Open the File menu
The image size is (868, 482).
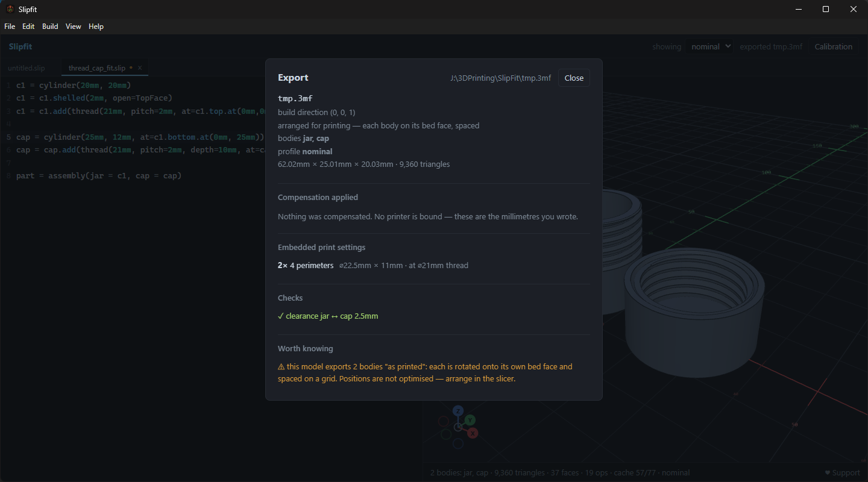(10, 27)
